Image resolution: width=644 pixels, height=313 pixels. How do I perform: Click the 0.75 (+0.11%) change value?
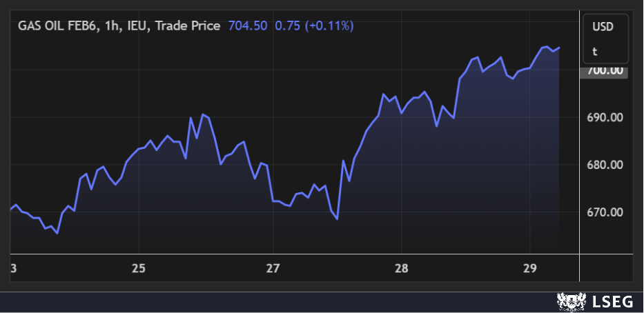pos(315,26)
